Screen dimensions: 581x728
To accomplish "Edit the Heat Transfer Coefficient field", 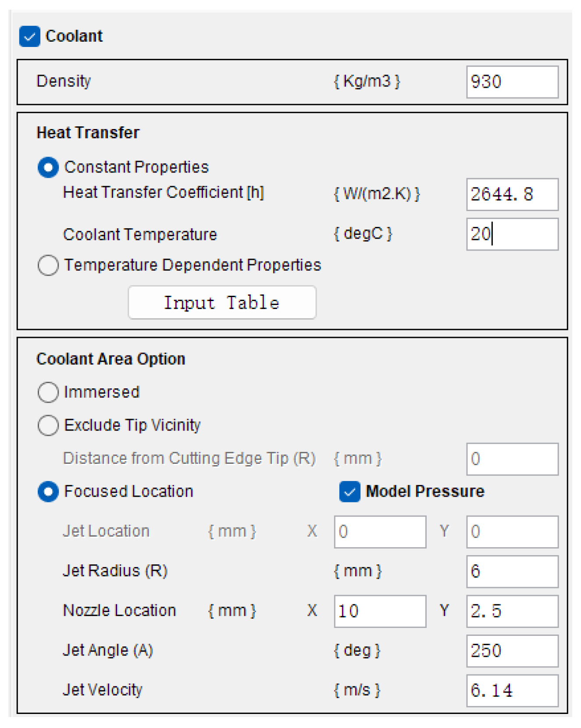I will (512, 194).
